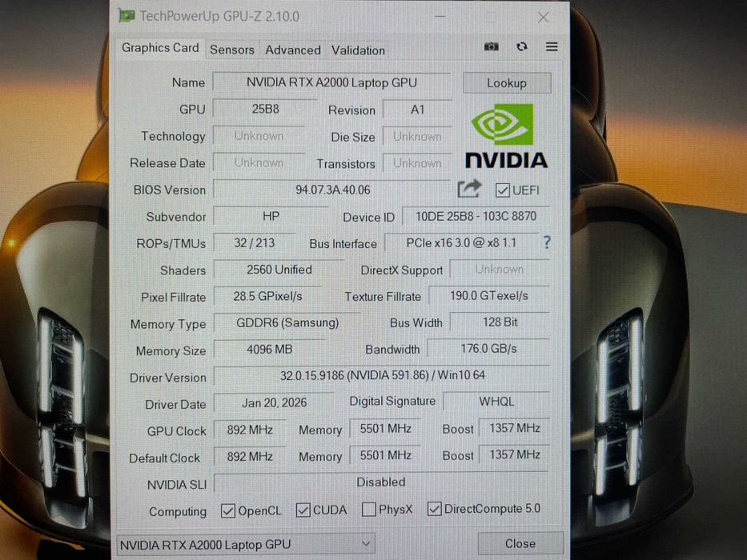Toggle the UEFI checkbox
747x560 pixels.
tap(502, 190)
